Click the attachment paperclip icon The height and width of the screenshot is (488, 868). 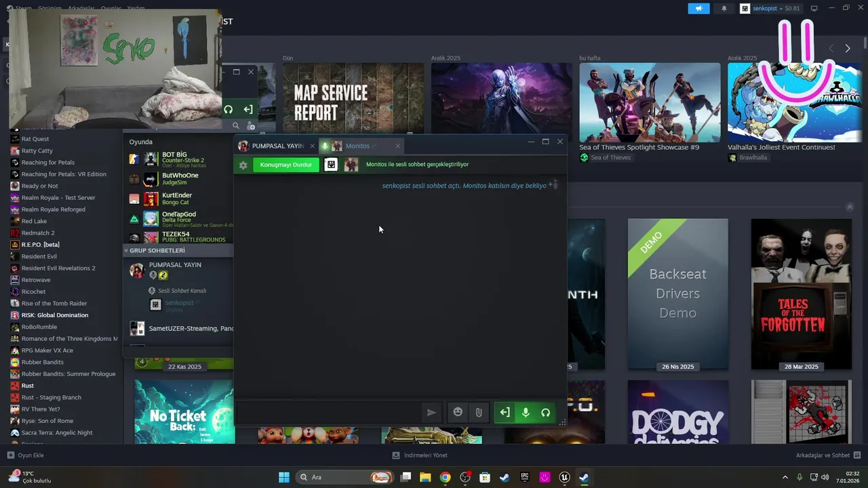pyautogui.click(x=478, y=412)
